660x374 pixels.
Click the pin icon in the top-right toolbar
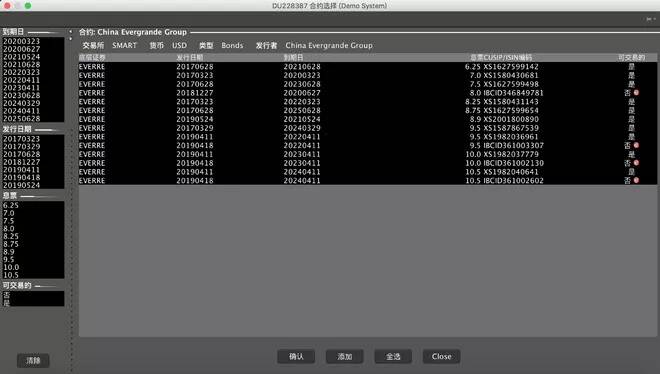point(651,19)
